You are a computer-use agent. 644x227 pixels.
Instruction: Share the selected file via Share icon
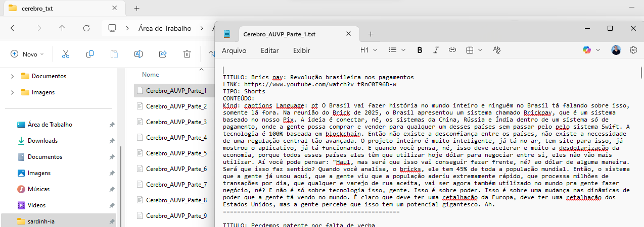(x=163, y=54)
